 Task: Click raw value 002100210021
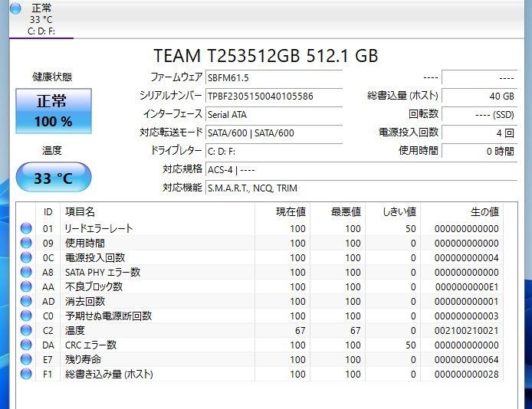467,331
